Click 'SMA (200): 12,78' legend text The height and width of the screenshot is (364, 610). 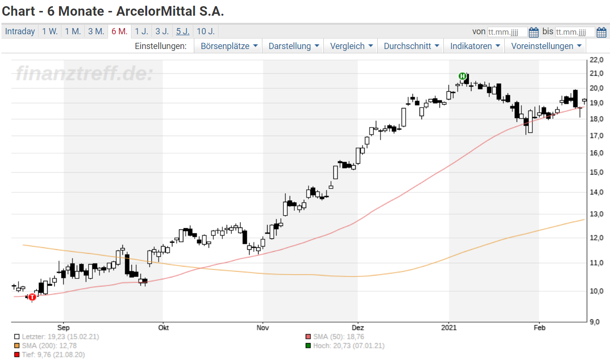click(49, 345)
